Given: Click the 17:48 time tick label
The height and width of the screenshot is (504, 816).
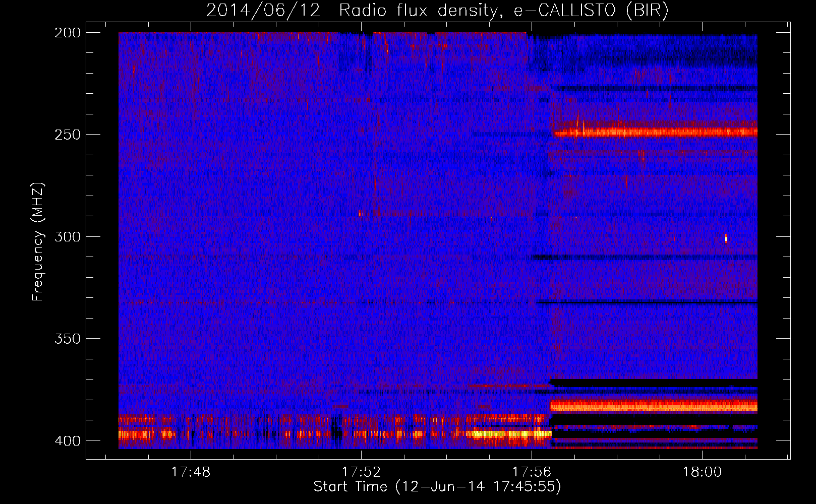Looking at the screenshot, I should tap(191, 472).
